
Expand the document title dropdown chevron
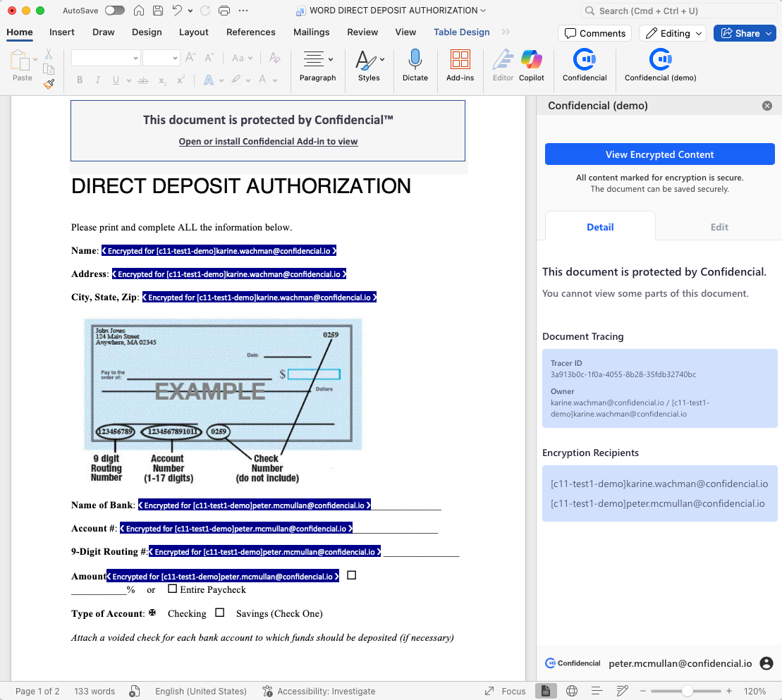tap(483, 11)
